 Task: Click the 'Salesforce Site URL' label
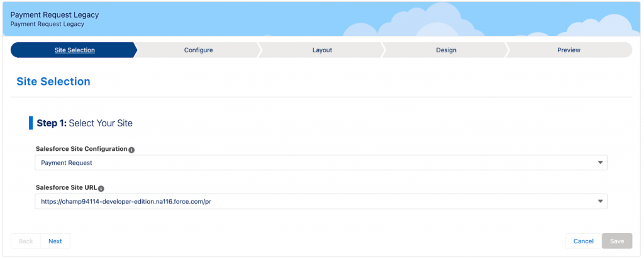pyautogui.click(x=66, y=187)
